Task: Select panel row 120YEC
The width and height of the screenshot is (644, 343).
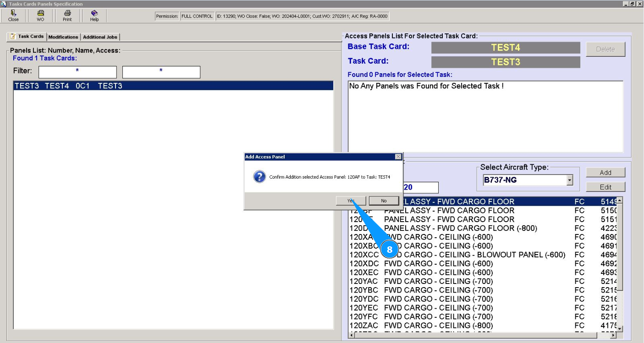Action: pos(482,307)
